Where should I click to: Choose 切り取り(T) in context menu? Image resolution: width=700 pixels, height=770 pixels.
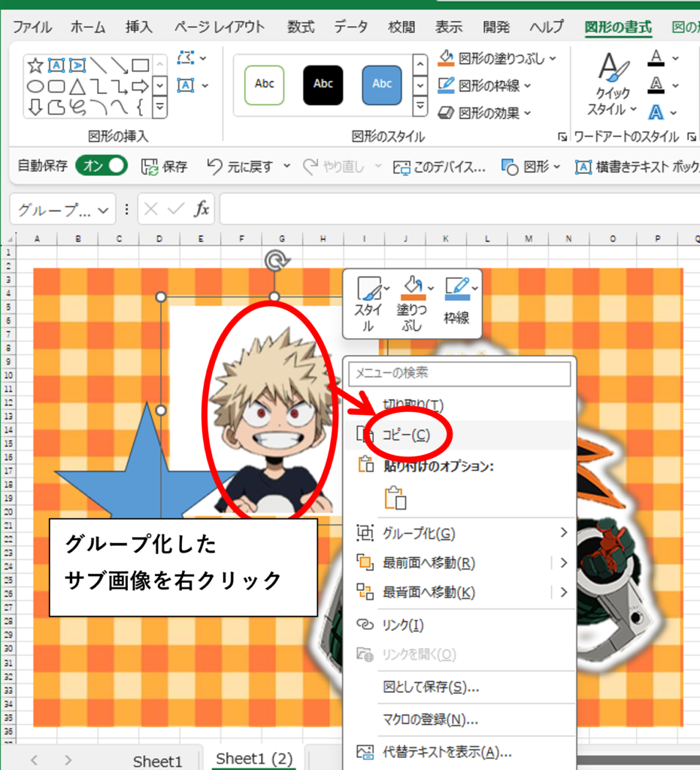click(x=459, y=404)
